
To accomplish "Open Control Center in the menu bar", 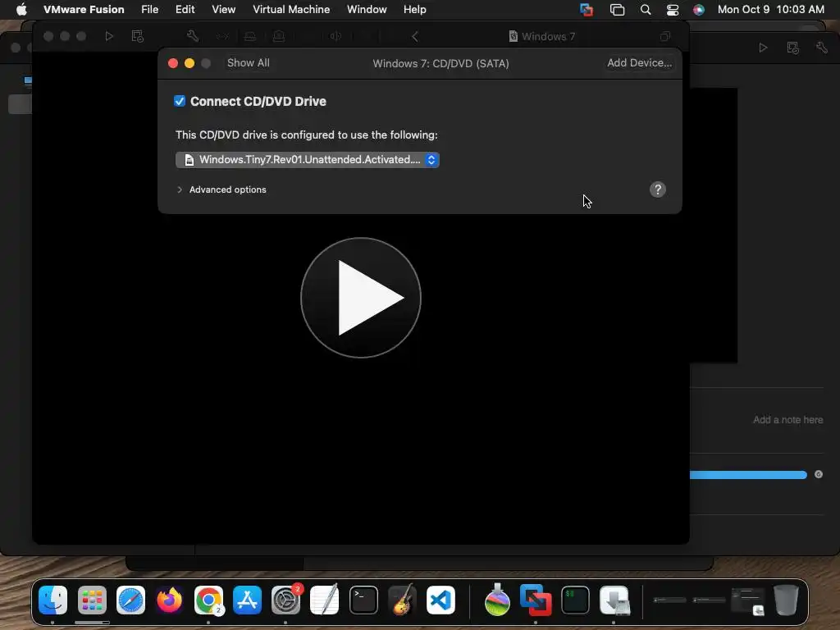I will point(673,10).
